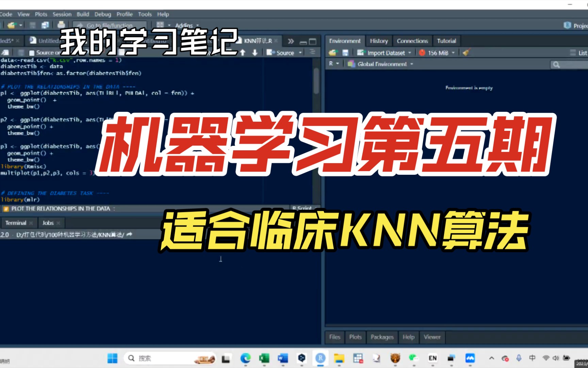Screen dimensions: 588x368
Task: Select the Tutorial tab
Action: click(446, 41)
